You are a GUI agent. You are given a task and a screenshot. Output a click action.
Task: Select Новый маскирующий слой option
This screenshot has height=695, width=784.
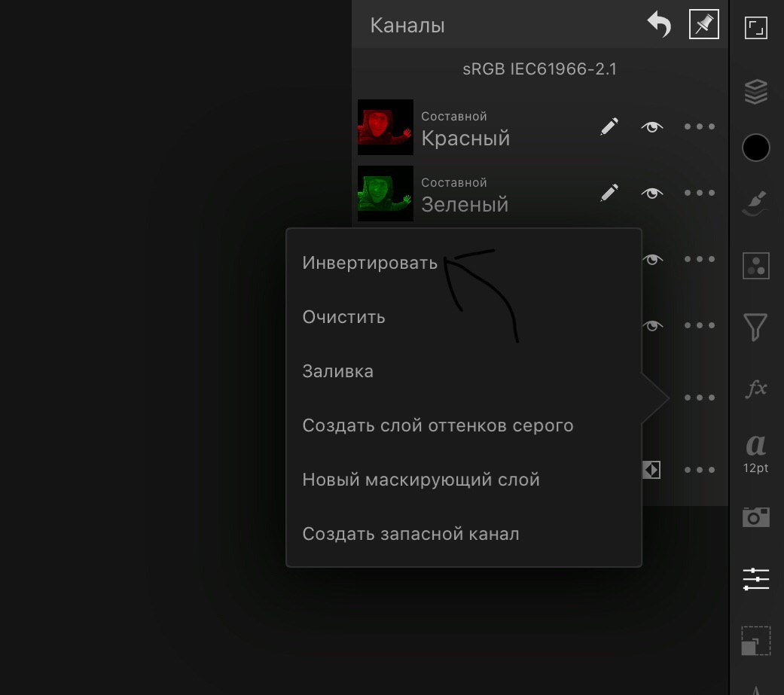(x=421, y=480)
